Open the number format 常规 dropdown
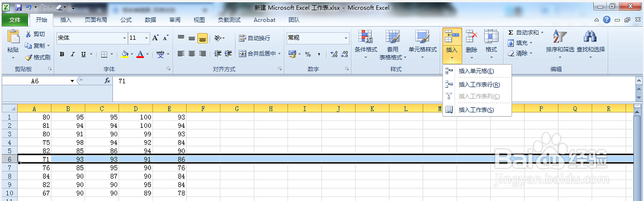 click(345, 38)
